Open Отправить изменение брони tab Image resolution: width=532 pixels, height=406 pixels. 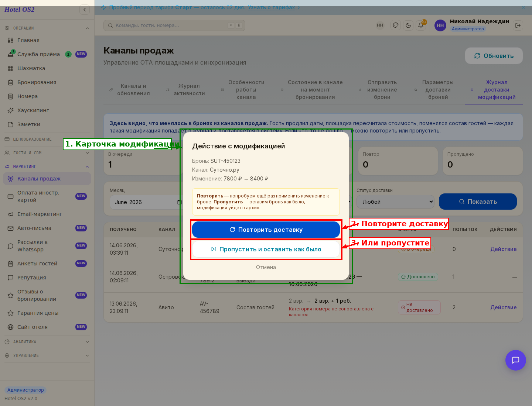click(378, 90)
